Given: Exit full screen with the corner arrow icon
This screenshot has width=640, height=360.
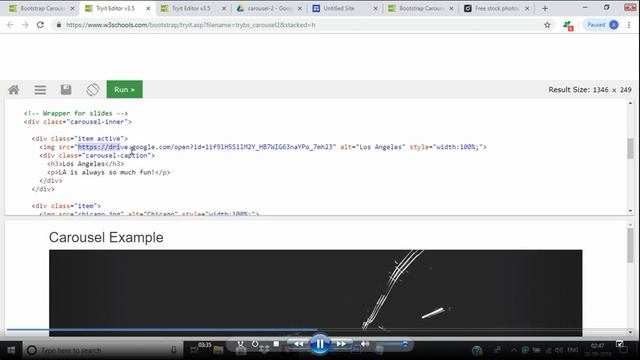Looking at the screenshot, I should tap(620, 345).
